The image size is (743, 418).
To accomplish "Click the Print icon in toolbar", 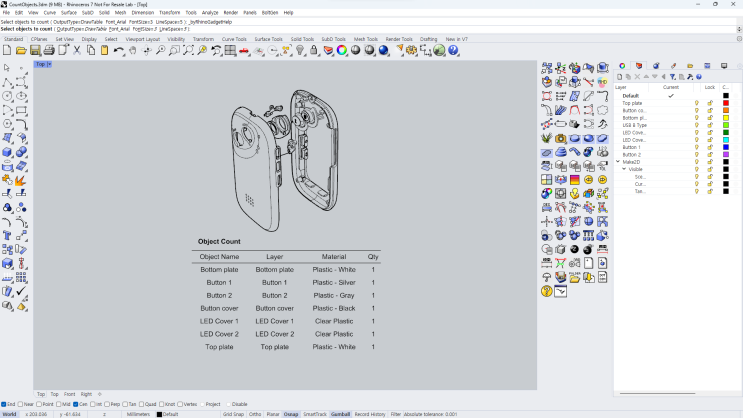I will pos(49,50).
